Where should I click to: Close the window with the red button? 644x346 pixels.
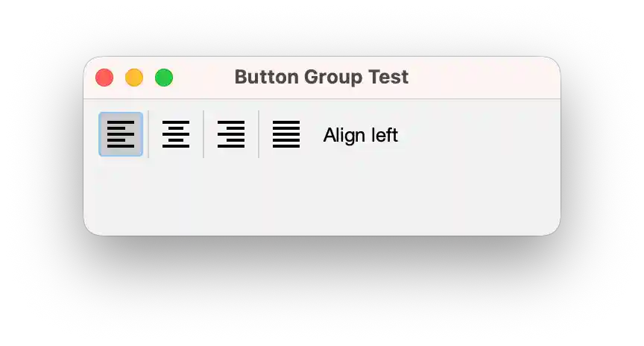(104, 78)
